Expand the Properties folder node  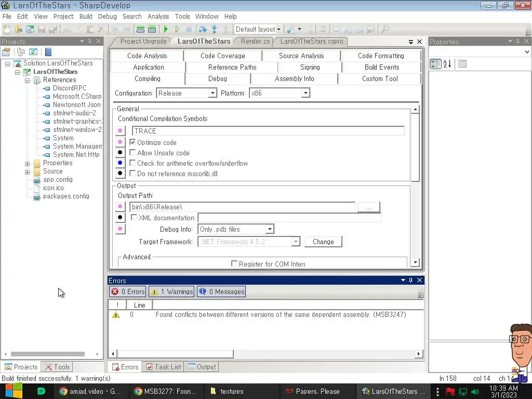[x=28, y=164]
